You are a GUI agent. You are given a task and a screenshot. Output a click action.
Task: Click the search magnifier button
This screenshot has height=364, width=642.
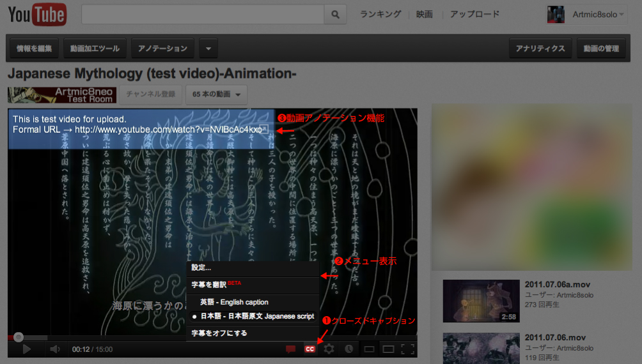coord(335,15)
